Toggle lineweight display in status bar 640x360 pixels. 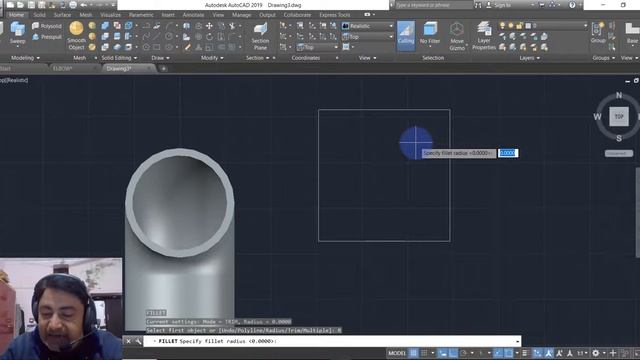click(x=525, y=353)
